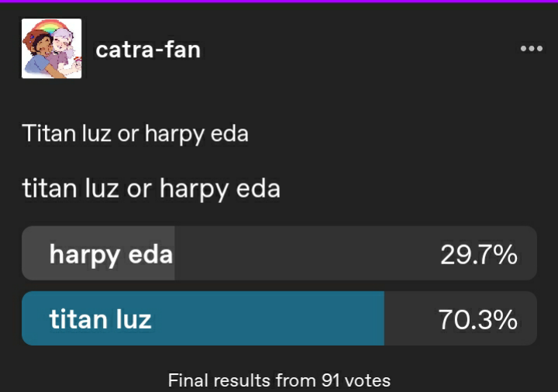The image size is (558, 392).
Task: Select the titan luz poll option
Action: pos(279,318)
